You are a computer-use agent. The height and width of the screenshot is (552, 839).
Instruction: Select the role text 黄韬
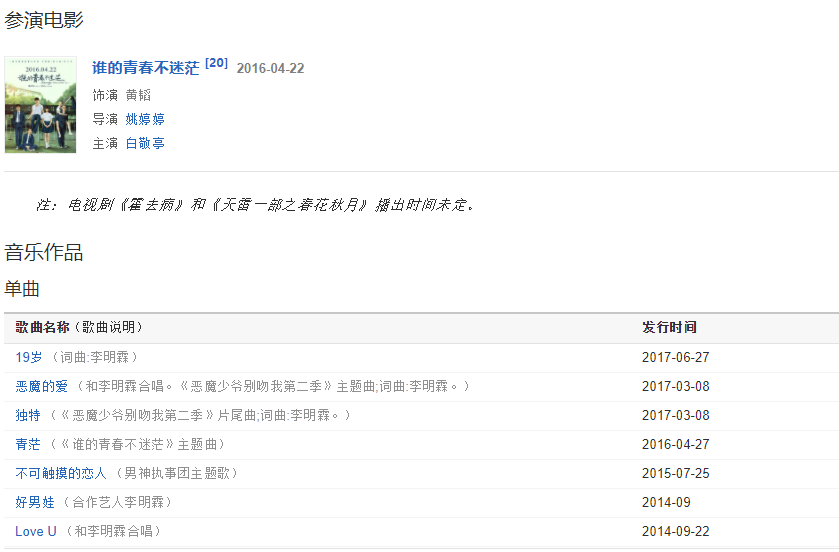tap(138, 95)
